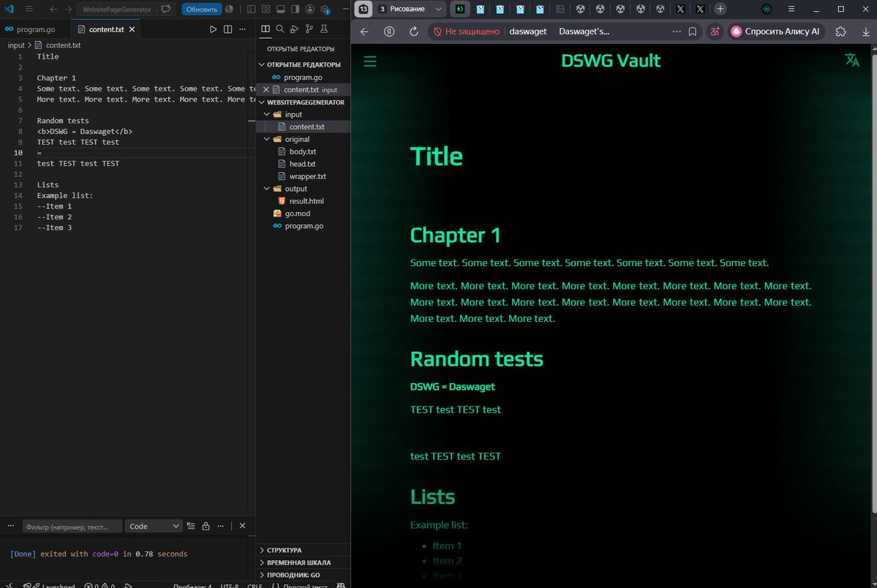Click the output panel filter input
This screenshot has width=877, height=588.
pyautogui.click(x=71, y=527)
